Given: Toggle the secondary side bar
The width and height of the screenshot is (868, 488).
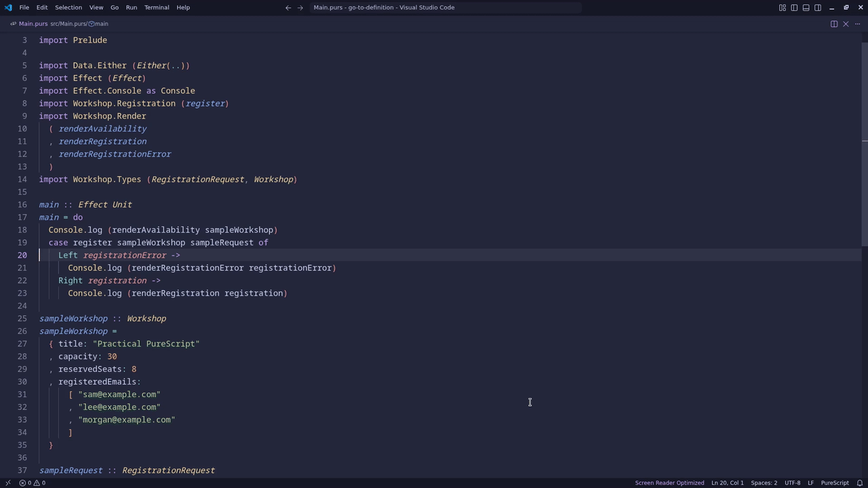Looking at the screenshot, I should pos(818,7).
